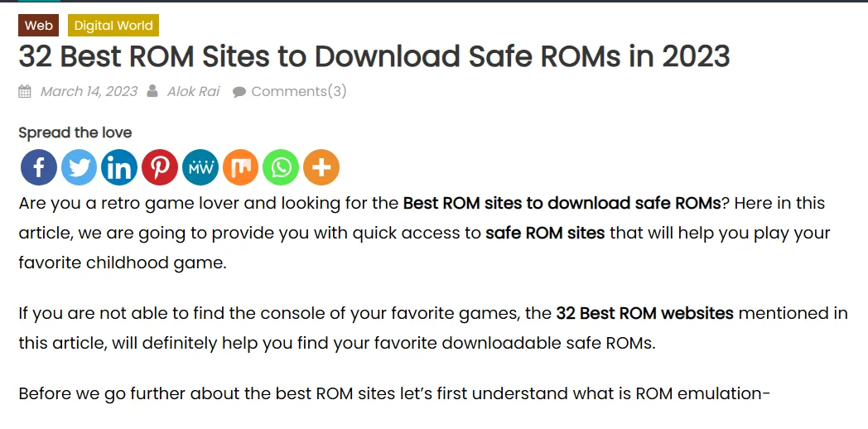This screenshot has height=429, width=868.
Task: Click the author person icon
Action: (152, 91)
